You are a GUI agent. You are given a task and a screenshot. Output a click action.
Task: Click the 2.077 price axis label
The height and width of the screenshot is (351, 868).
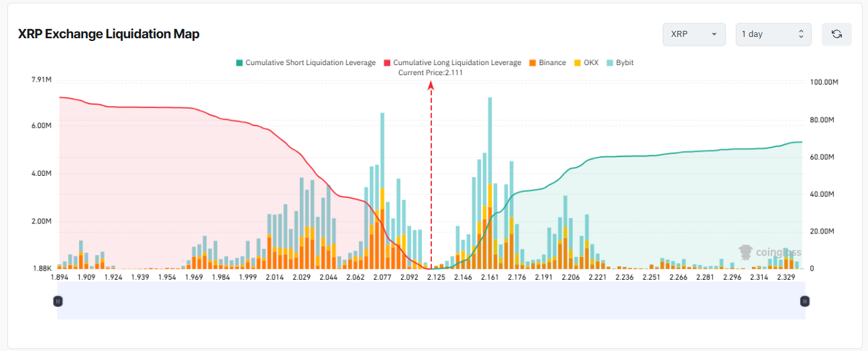coord(382,277)
